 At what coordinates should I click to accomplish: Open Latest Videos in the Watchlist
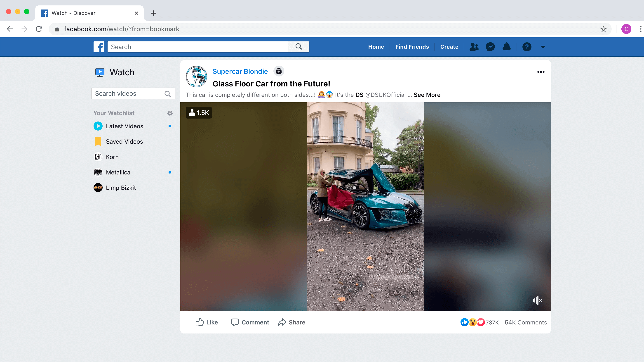tap(124, 126)
